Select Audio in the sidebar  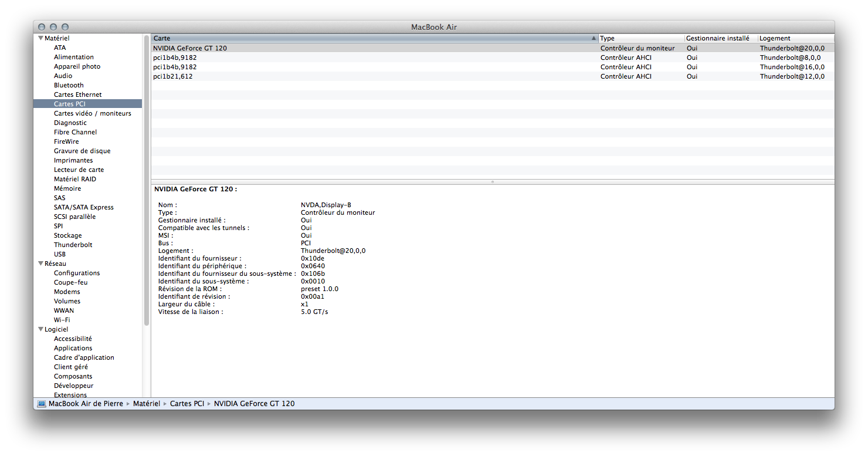click(63, 76)
